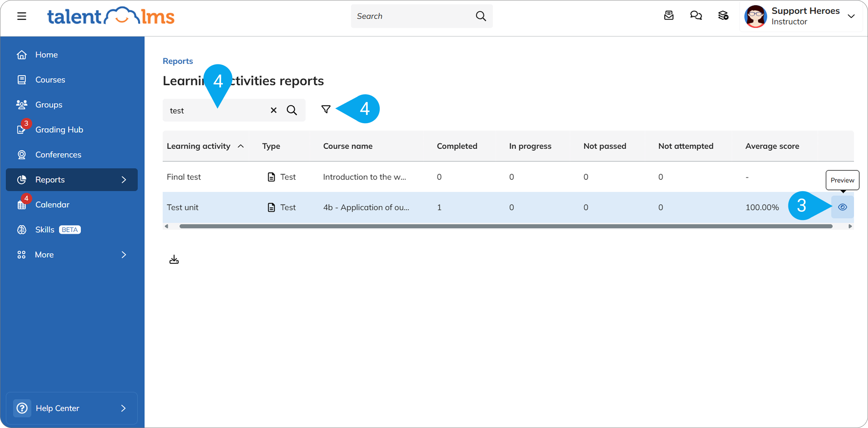Click the Help Center question mark icon
This screenshot has width=868, height=428.
point(22,408)
